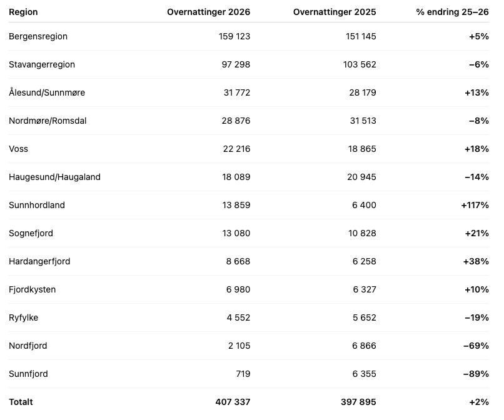The image size is (504, 420).
Task: Click the total 2026 value 407 337
Action: click(x=233, y=402)
